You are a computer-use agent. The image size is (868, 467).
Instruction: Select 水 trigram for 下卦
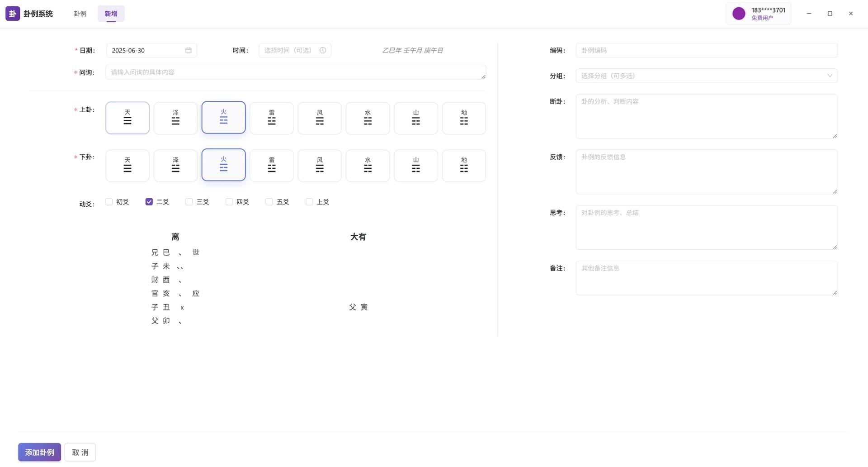pos(368,166)
